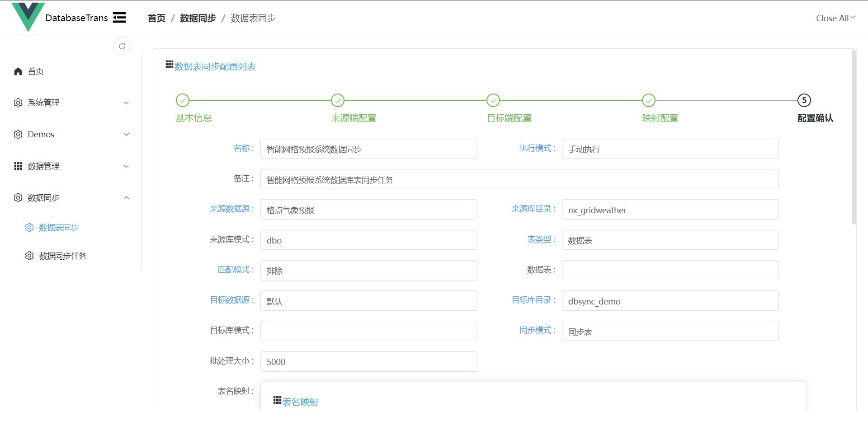
Task: Click the step 5 配置确认 circle
Action: coord(804,100)
